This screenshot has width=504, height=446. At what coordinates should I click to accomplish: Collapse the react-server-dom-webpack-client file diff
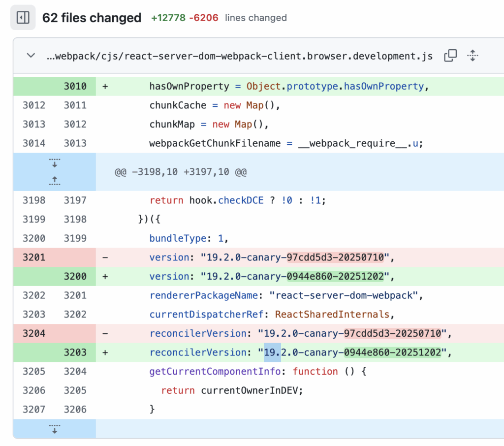point(31,56)
